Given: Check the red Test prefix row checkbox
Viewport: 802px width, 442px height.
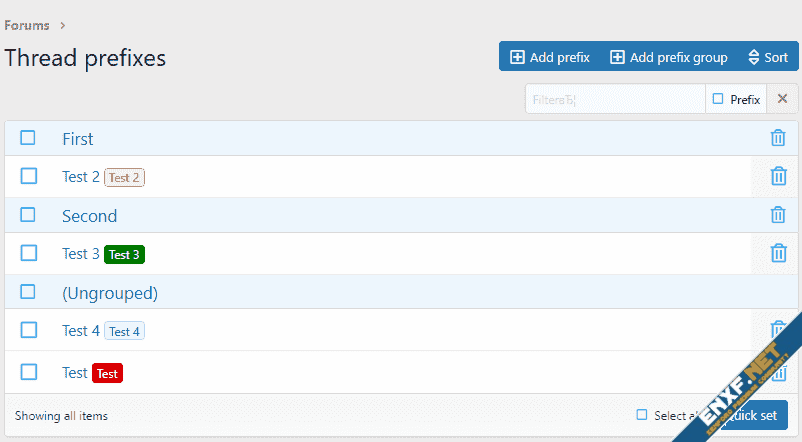Looking at the screenshot, I should 29,372.
